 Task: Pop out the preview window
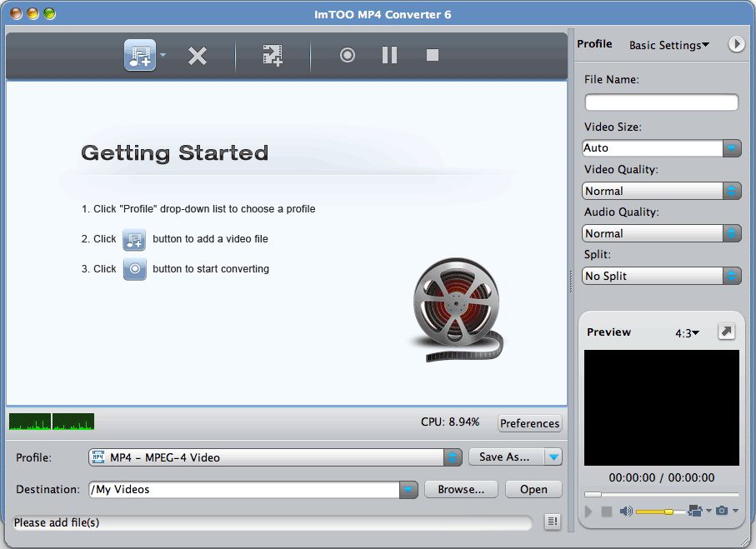pyautogui.click(x=727, y=332)
